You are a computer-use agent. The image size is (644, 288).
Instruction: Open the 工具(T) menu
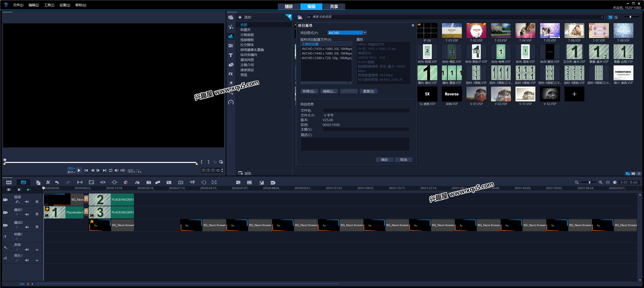point(49,5)
